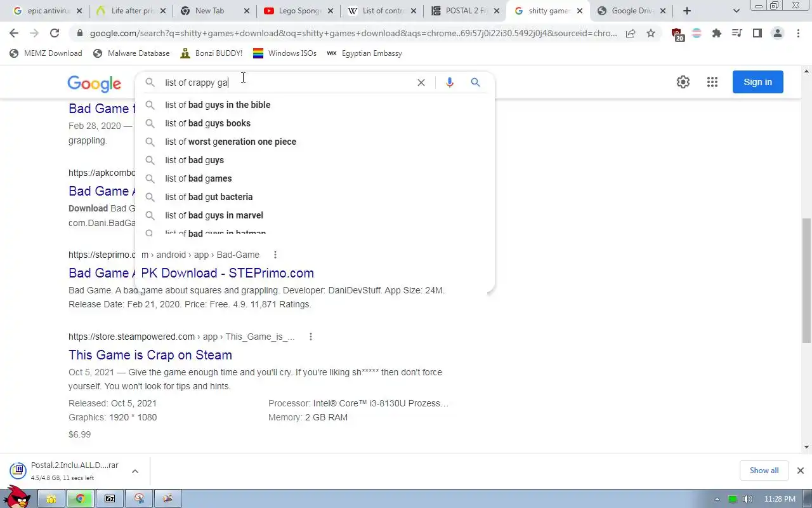
Task: Open the red extension icon with badge 20
Action: (677, 34)
